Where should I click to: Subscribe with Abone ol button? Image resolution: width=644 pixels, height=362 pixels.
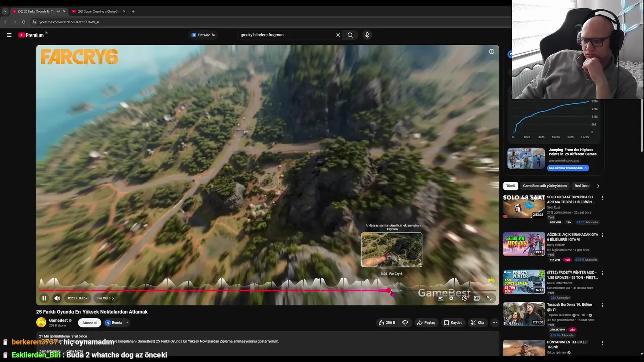(90, 323)
